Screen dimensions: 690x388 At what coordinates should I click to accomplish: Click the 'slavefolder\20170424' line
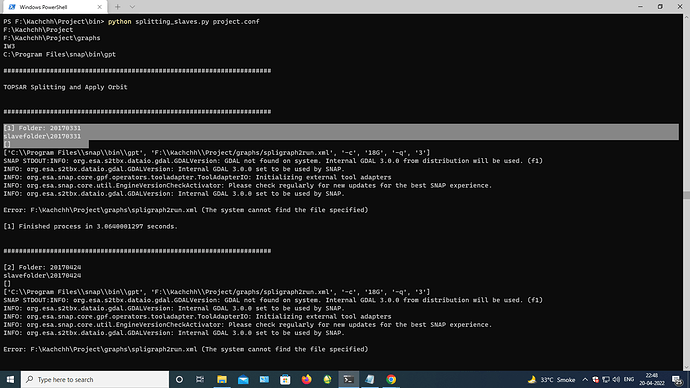(42, 276)
